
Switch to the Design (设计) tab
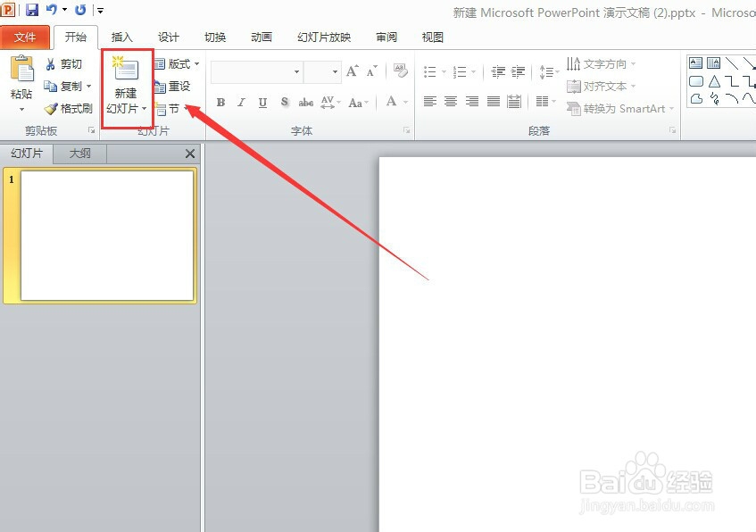tap(169, 37)
